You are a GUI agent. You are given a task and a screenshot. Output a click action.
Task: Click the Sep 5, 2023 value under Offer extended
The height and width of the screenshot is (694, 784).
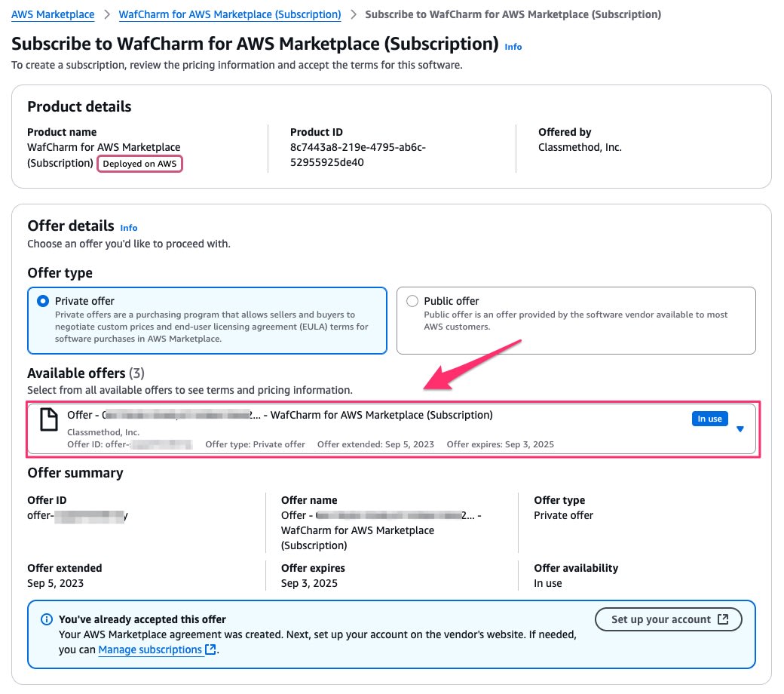[x=56, y=583]
